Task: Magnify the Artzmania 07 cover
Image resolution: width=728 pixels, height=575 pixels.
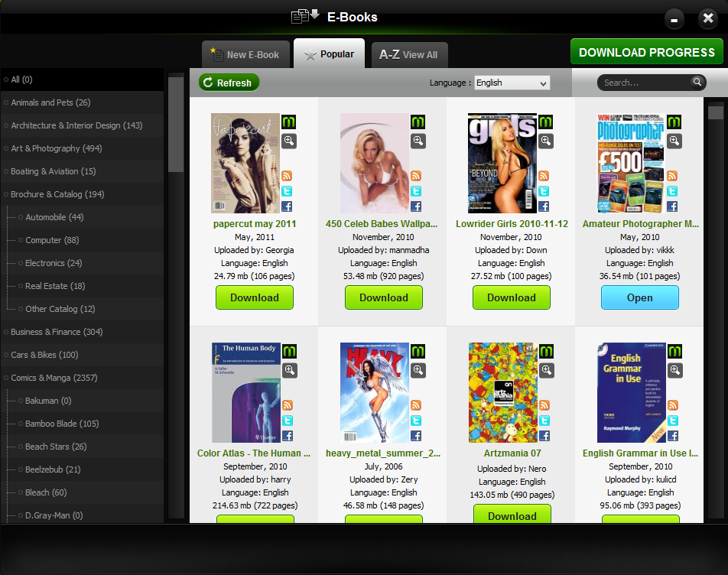Action: (547, 370)
